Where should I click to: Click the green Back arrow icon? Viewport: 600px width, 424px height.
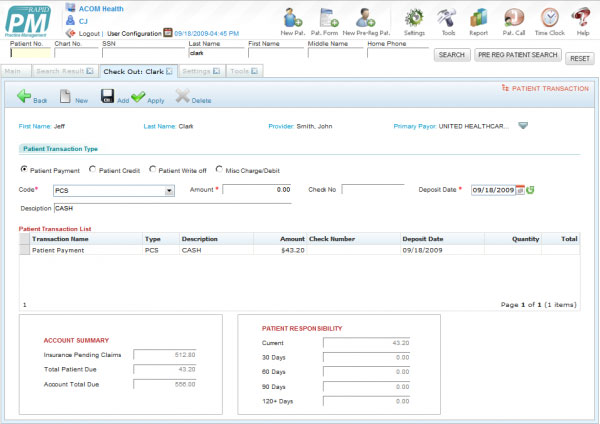click(x=25, y=96)
